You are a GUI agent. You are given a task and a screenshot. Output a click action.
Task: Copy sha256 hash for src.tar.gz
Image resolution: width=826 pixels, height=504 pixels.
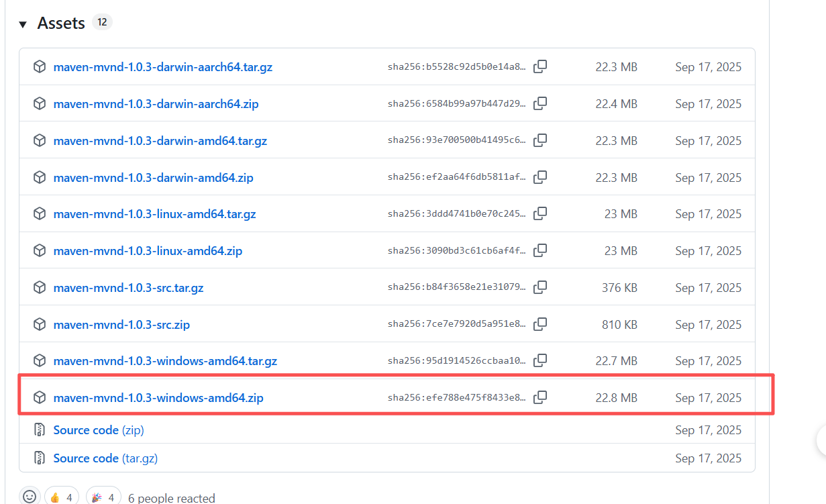pyautogui.click(x=540, y=287)
